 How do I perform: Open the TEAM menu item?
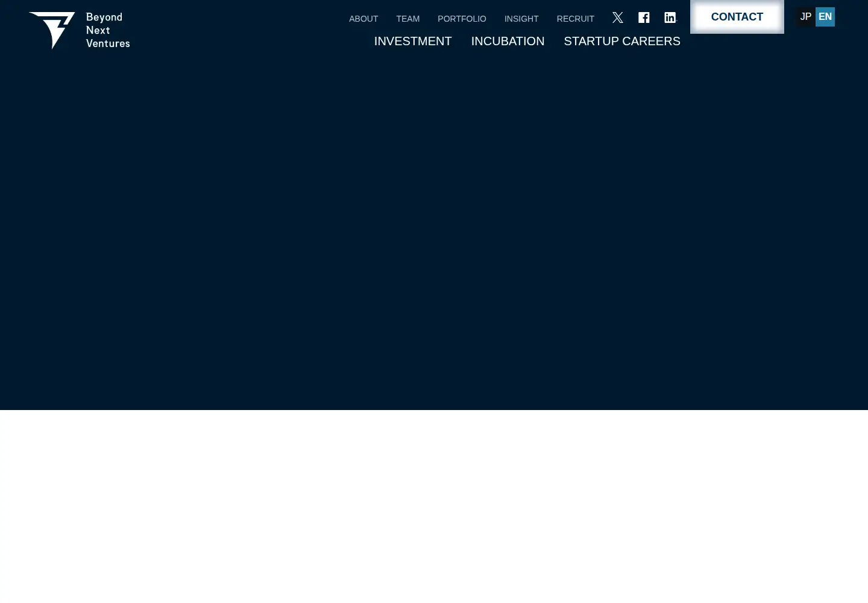click(x=408, y=19)
